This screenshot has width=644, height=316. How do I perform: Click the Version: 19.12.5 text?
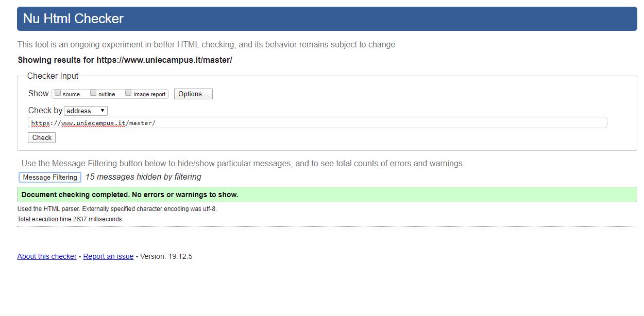click(x=166, y=256)
